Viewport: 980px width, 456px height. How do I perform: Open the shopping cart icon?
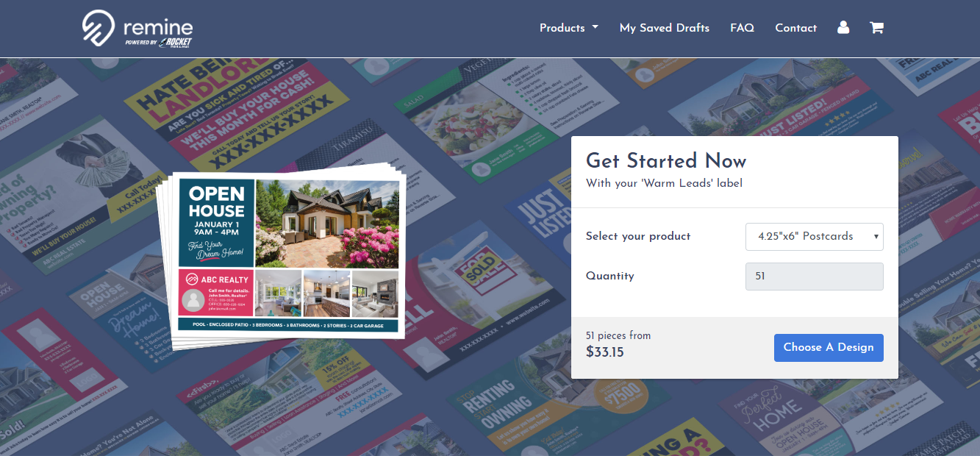click(876, 27)
